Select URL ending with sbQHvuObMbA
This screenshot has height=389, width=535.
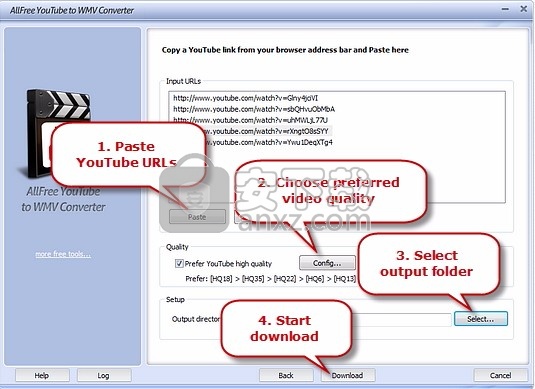point(254,109)
